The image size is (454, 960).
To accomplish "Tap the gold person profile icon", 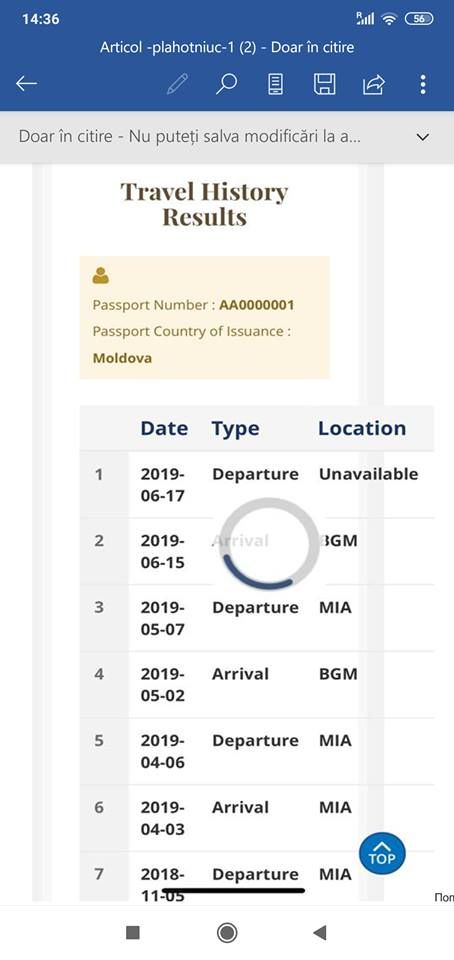I will tap(101, 276).
